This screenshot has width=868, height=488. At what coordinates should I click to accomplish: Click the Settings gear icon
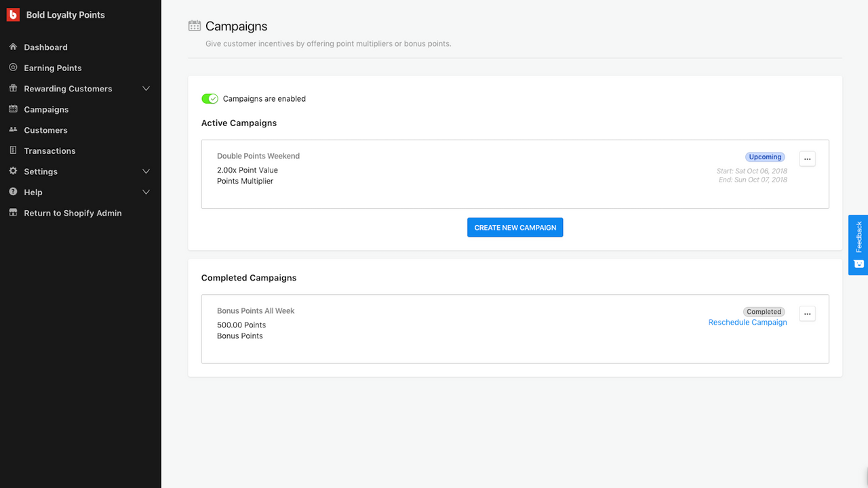tap(13, 171)
